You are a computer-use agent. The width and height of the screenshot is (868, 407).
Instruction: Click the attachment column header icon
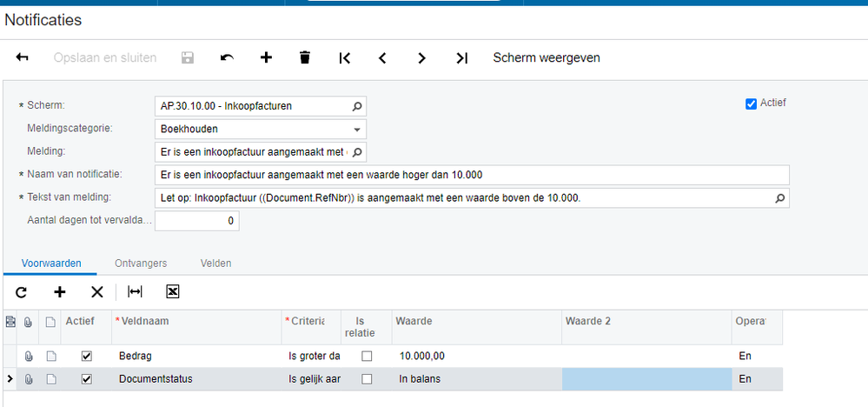click(x=28, y=322)
